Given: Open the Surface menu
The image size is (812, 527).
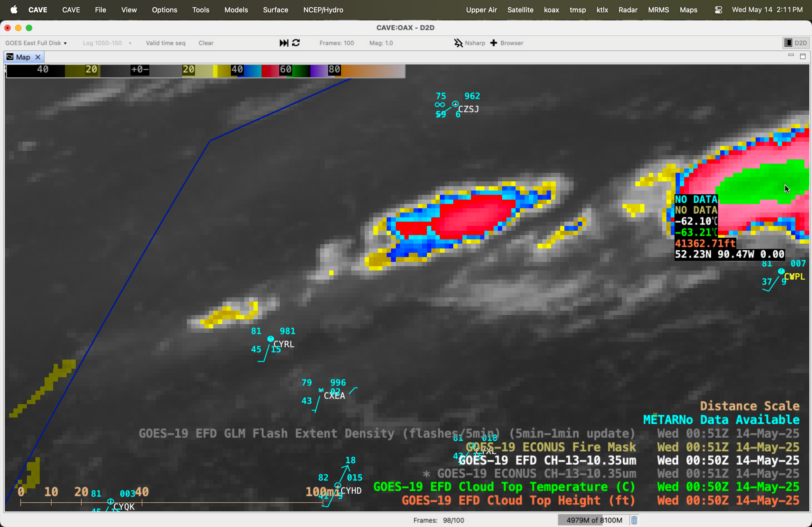Looking at the screenshot, I should coord(275,10).
